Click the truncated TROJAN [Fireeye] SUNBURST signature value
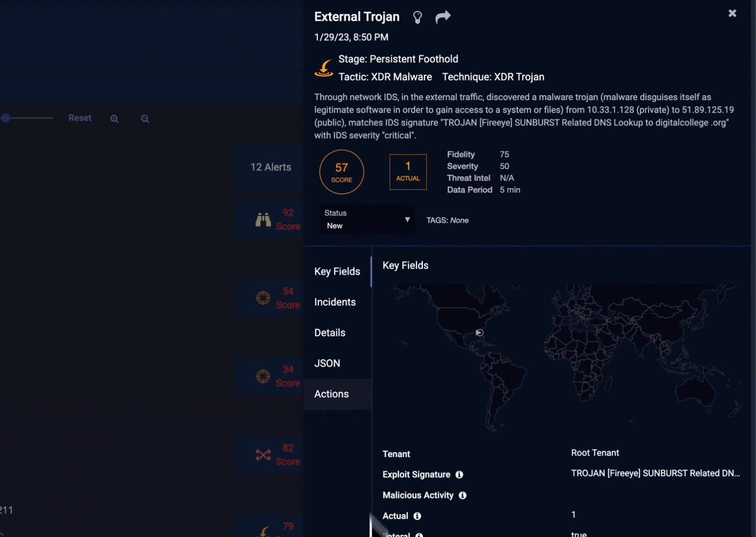756x537 pixels. (x=656, y=473)
